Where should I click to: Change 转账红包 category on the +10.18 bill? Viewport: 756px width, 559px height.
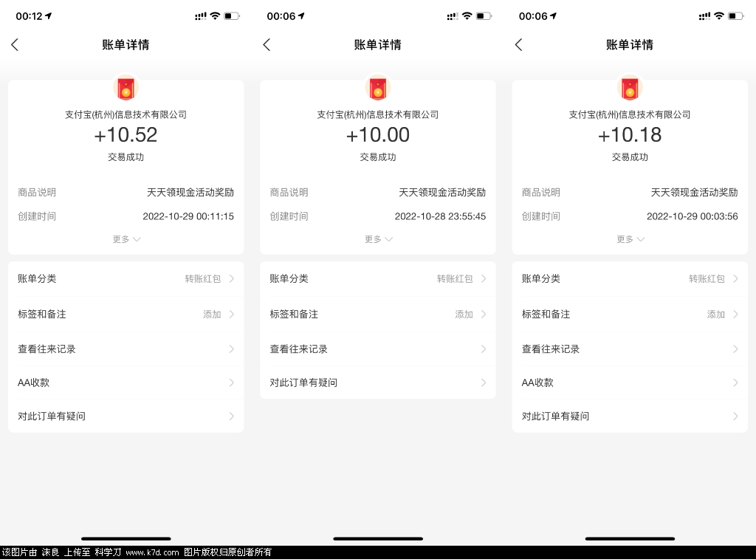(707, 279)
